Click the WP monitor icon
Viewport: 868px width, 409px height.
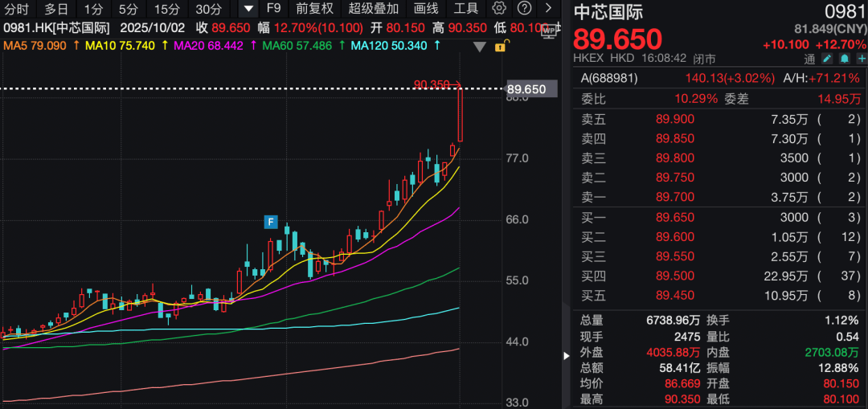(x=550, y=31)
